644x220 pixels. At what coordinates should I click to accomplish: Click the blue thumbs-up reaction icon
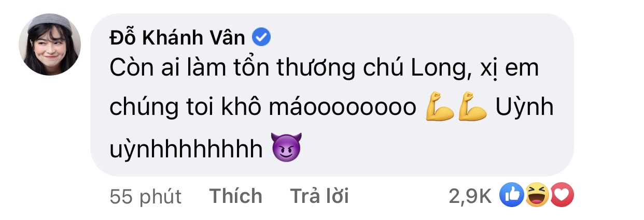(511, 196)
